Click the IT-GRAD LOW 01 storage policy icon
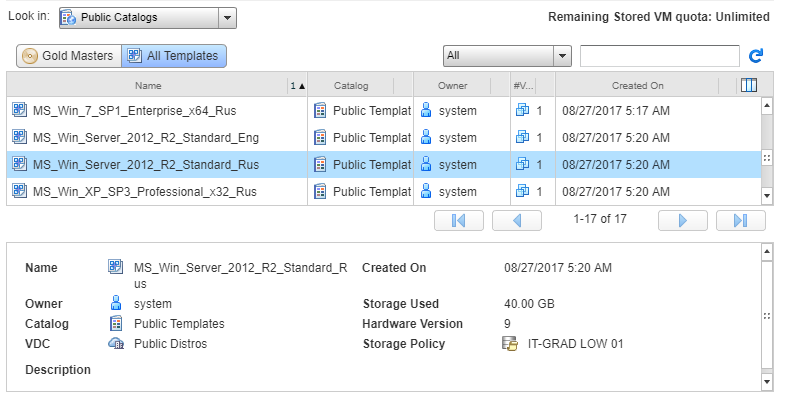 pos(510,343)
